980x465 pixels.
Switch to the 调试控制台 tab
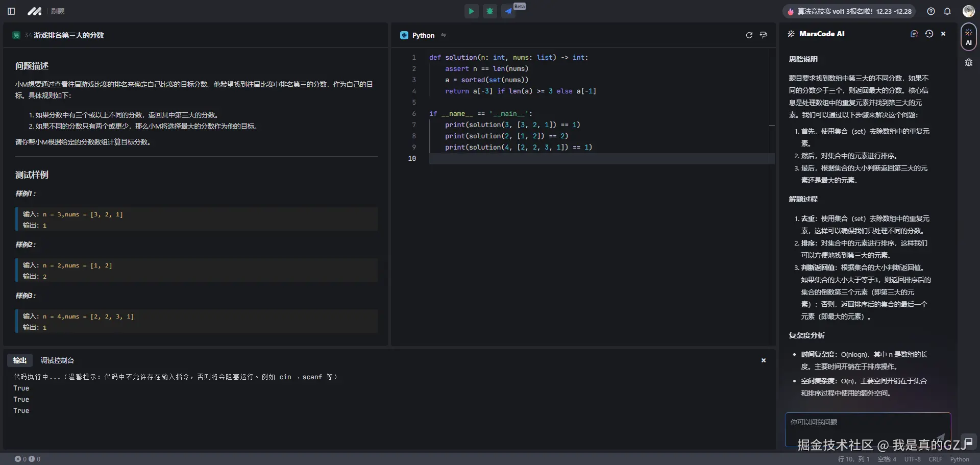tap(57, 360)
